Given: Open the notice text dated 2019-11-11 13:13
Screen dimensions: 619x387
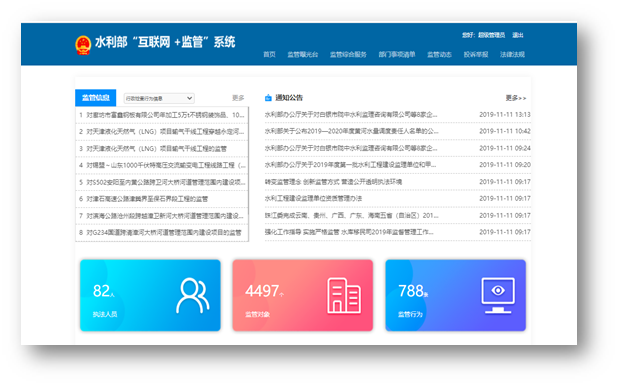Looking at the screenshot, I should coord(351,115).
